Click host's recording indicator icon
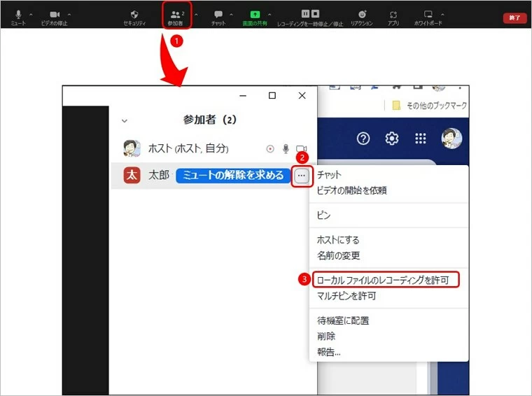Viewport: 532px width, 396px height. pyautogui.click(x=270, y=148)
